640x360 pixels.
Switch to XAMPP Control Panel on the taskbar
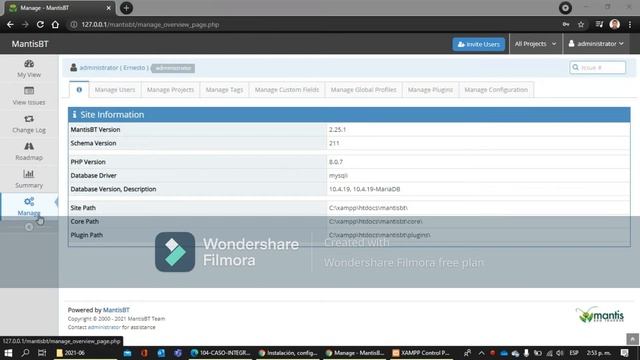coord(421,353)
